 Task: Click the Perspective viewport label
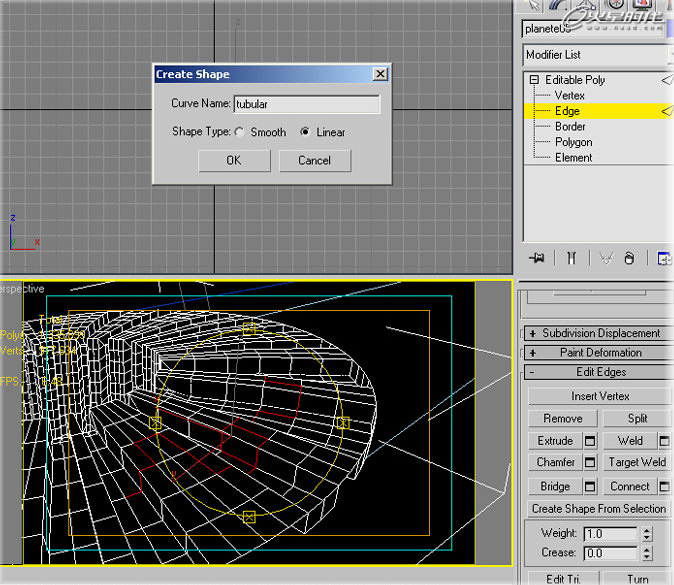pyautogui.click(x=22, y=289)
